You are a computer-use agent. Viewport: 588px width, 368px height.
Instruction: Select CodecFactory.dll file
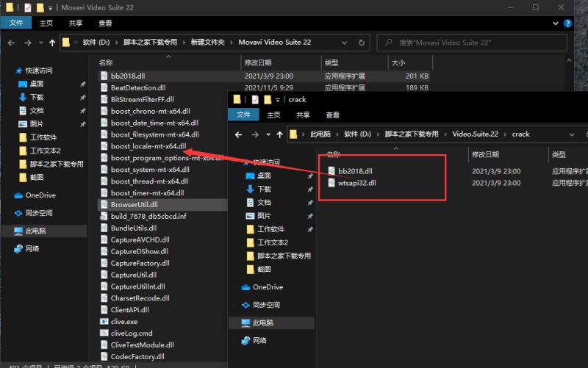click(137, 357)
